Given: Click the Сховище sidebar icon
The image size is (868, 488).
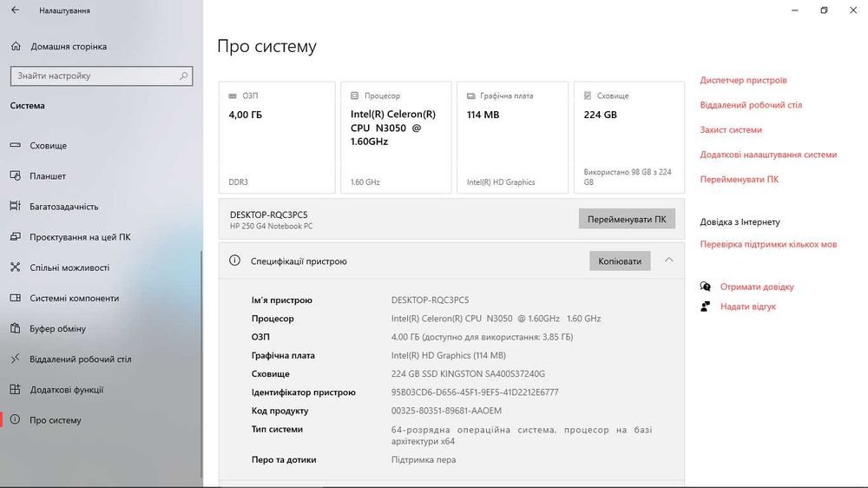Looking at the screenshot, I should tap(16, 145).
